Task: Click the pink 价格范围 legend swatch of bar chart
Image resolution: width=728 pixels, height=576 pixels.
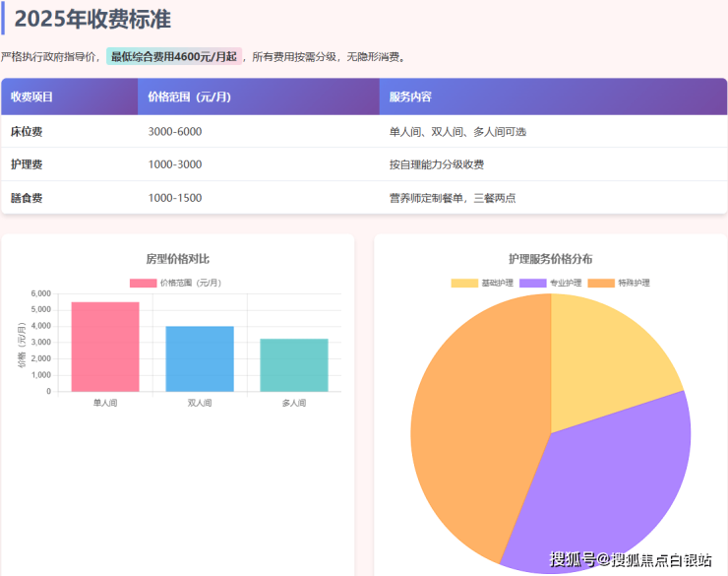Action: [x=143, y=283]
